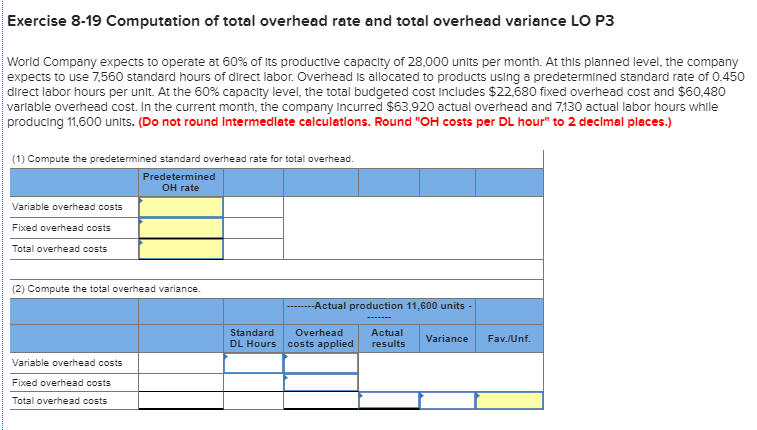757x430 pixels.
Task: Click 'Total overhead costs' label in variance table
Action: click(59, 401)
